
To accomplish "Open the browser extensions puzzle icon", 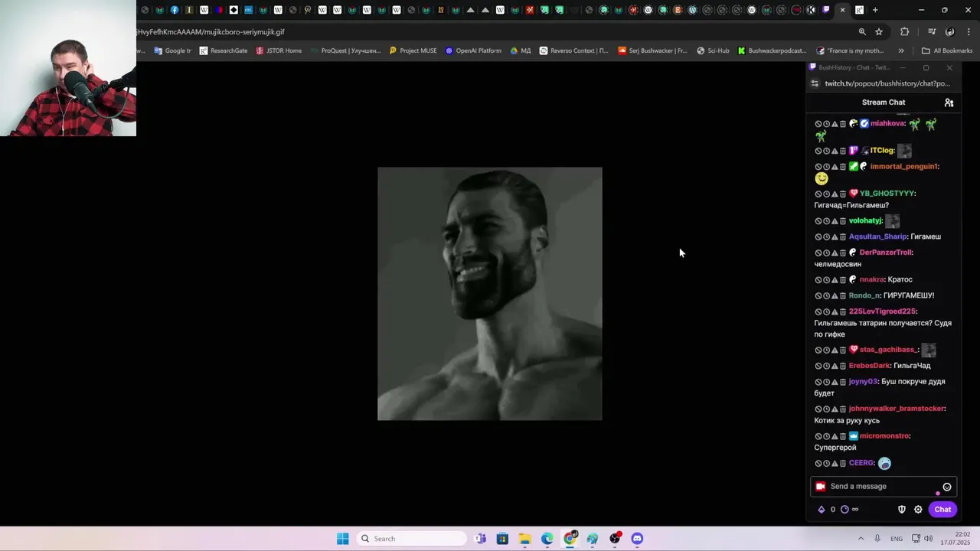I will pos(905,32).
